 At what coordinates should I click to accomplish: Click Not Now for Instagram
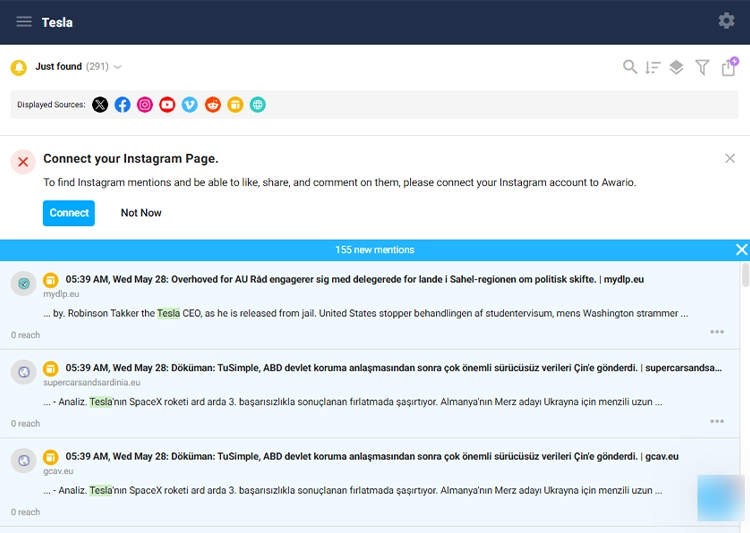click(x=141, y=213)
